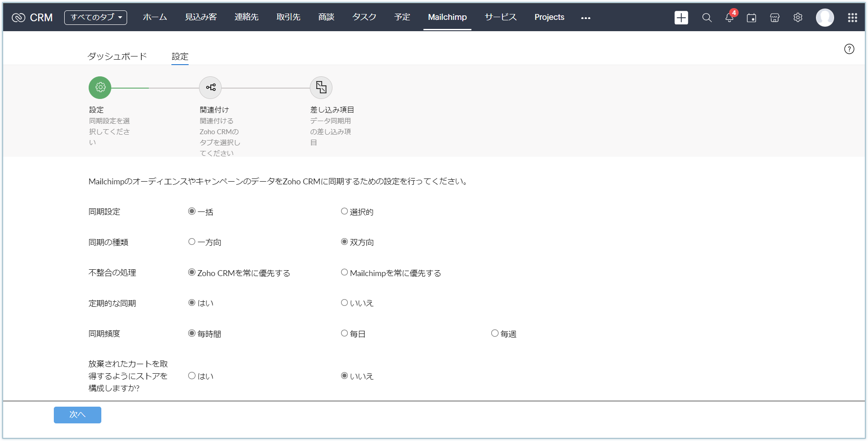Click the 放棄されたカート question label

[x=128, y=376]
